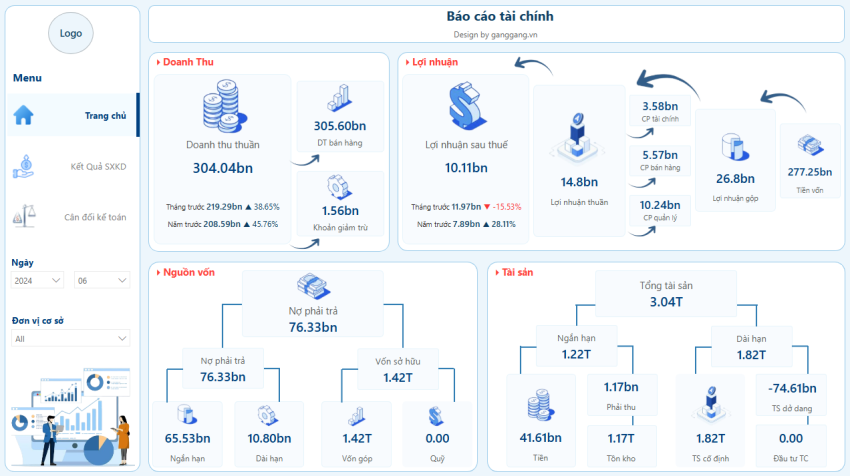Click the gear icon above Dài hạn 10.80bn
850x476 pixels.
268,415
